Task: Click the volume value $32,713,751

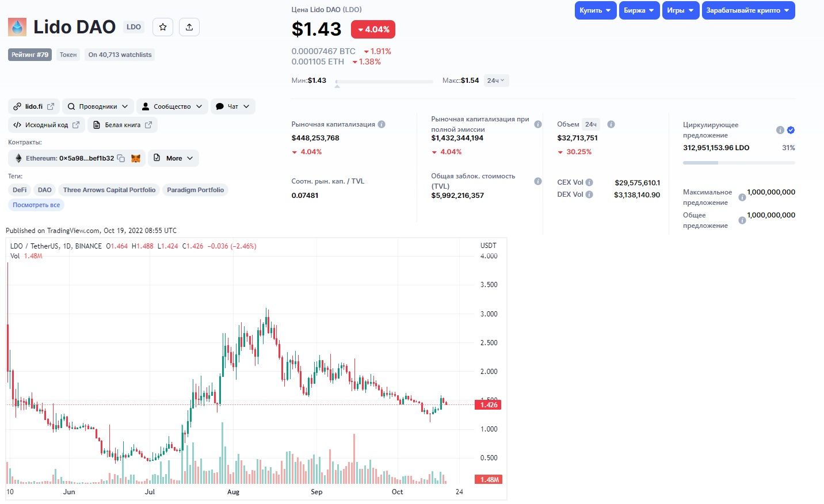Action: pos(577,138)
